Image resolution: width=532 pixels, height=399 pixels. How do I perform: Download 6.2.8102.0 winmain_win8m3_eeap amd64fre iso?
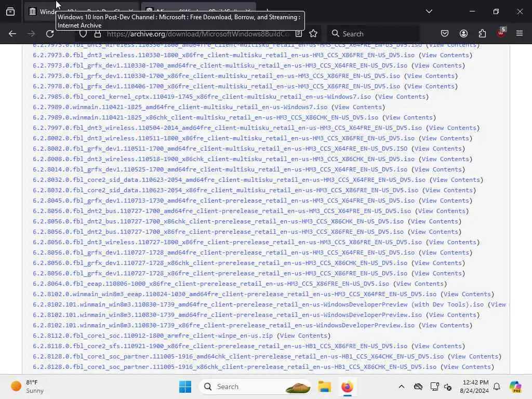[x=234, y=294]
